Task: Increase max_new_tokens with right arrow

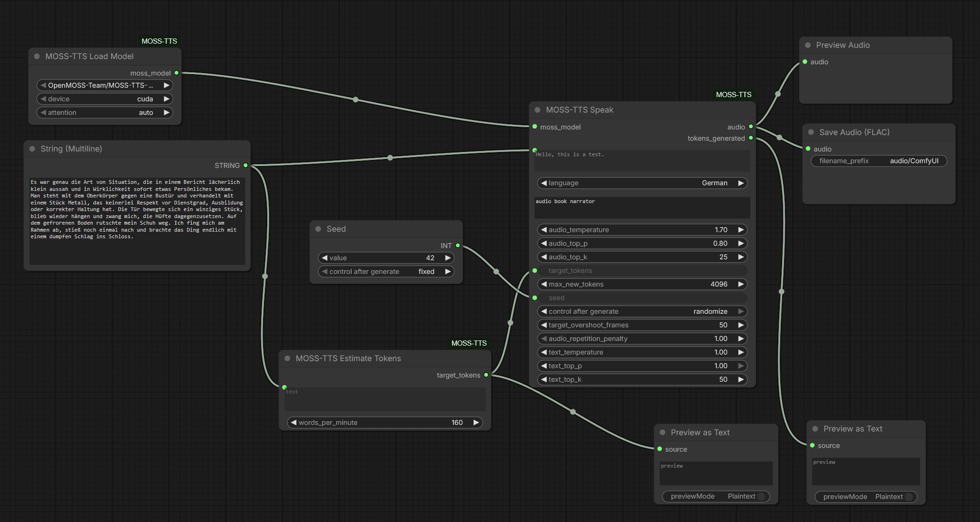Action: click(741, 284)
